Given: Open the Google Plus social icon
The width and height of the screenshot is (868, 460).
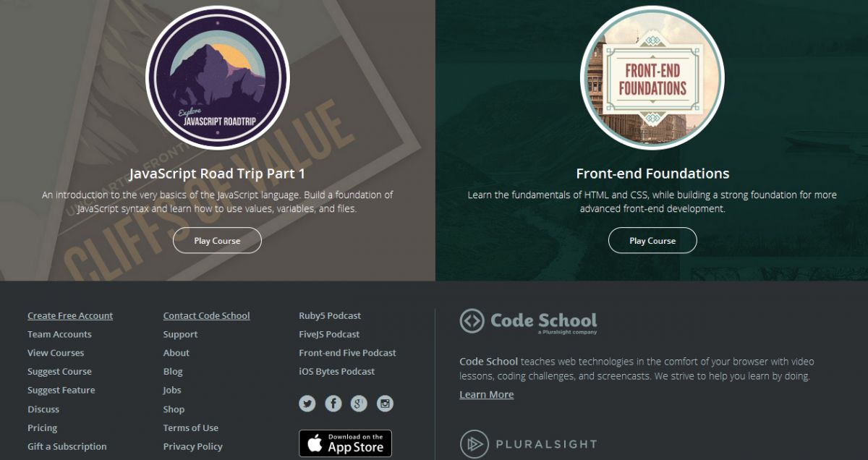Looking at the screenshot, I should coord(359,404).
